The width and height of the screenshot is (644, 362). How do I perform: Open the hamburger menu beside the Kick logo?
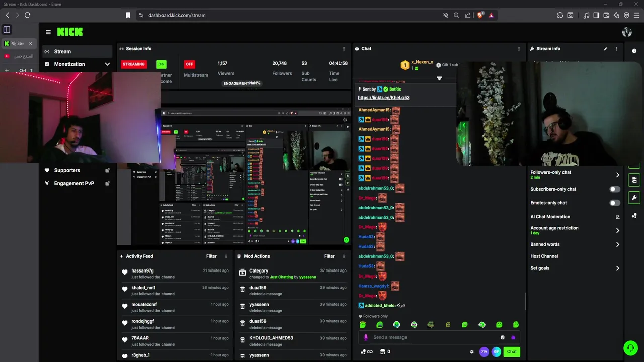48,32
